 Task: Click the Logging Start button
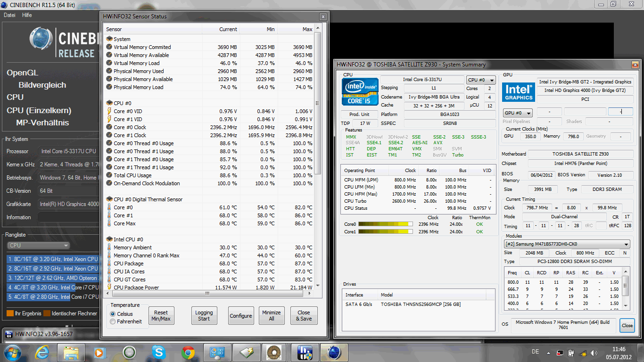coord(204,315)
